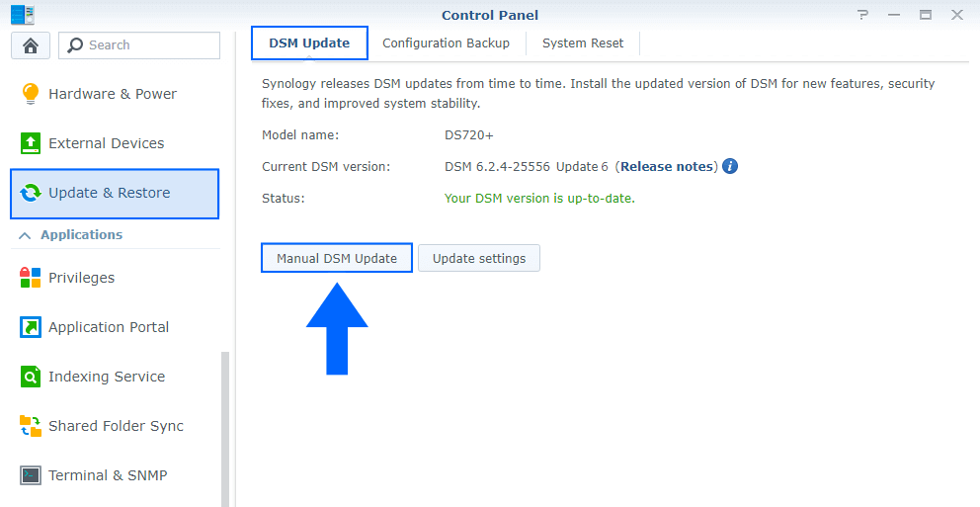Click the Application Portal arrow icon

pos(30,327)
